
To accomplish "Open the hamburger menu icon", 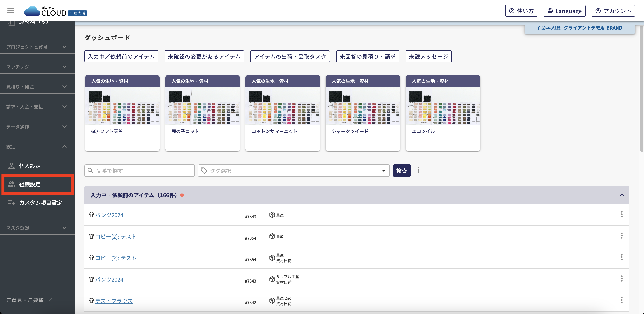I will 11,11.
